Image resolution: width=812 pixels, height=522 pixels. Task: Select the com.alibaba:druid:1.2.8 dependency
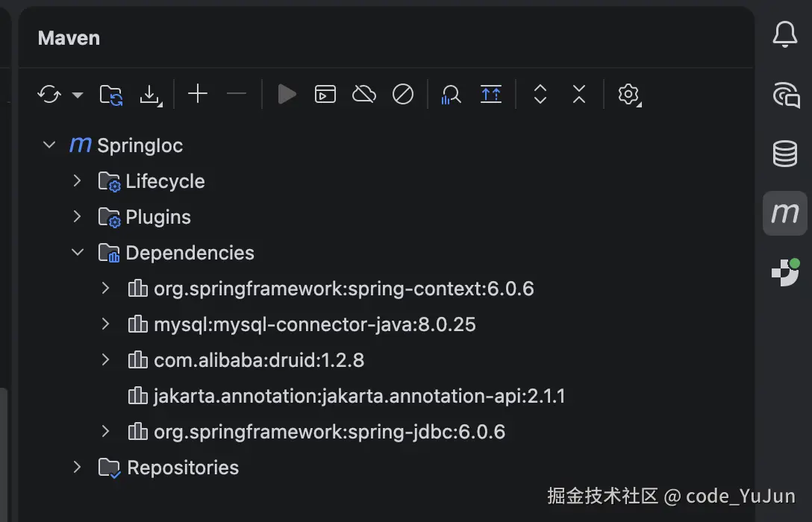point(258,360)
